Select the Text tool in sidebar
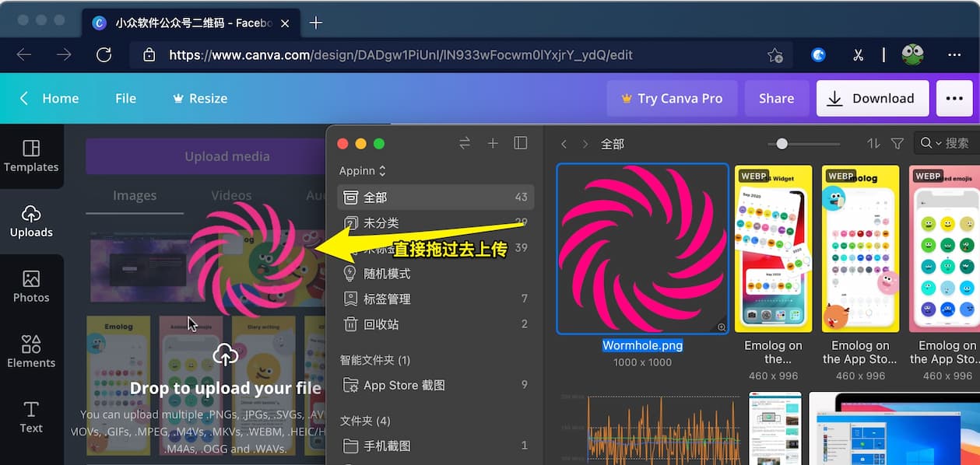This screenshot has height=465, width=980. point(31,417)
